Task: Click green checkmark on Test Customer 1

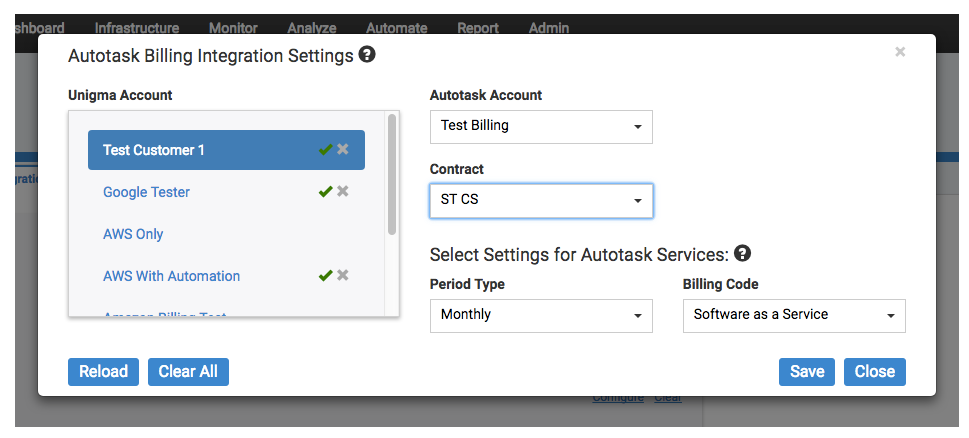Action: (326, 150)
